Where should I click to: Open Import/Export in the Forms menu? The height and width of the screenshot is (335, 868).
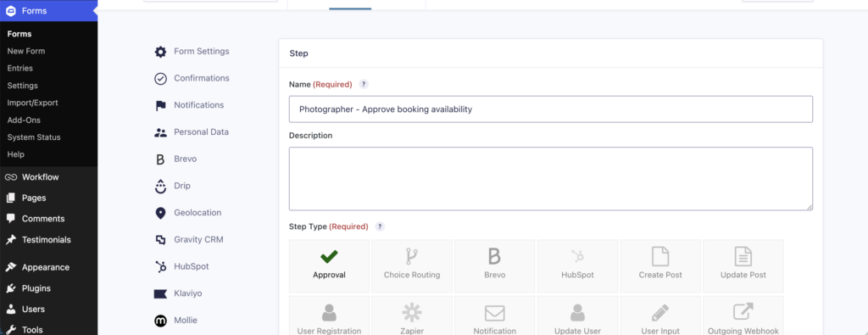click(33, 103)
